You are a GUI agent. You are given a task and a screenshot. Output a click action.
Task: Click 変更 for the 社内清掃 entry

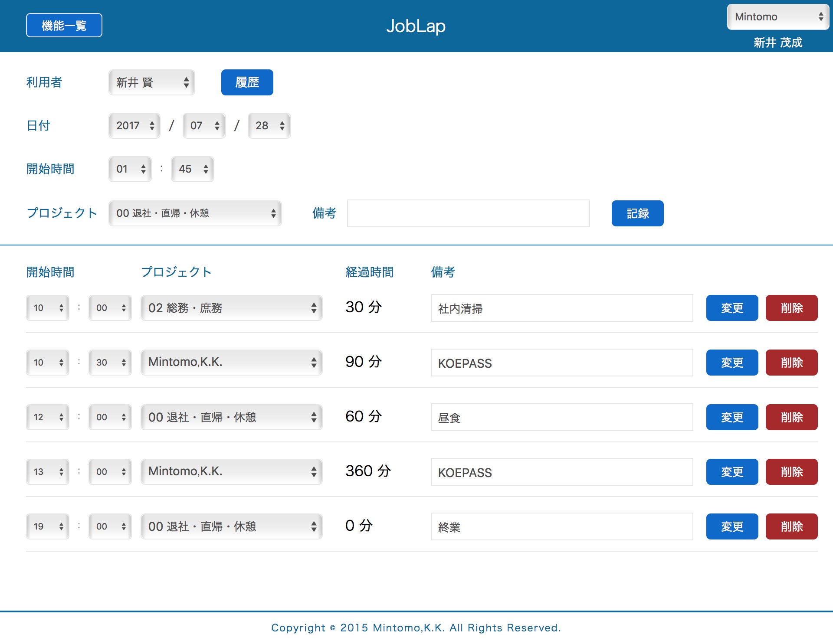(x=732, y=308)
